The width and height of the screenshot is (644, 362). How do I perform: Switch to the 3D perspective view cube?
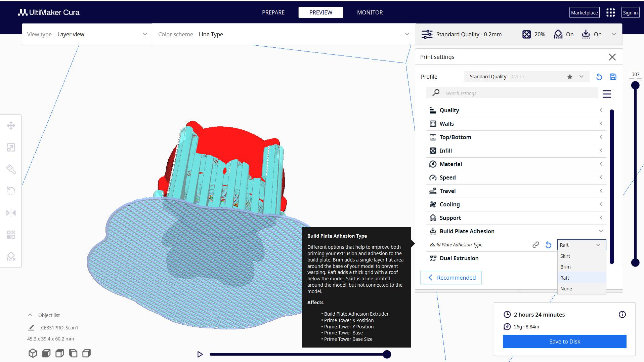[33, 353]
